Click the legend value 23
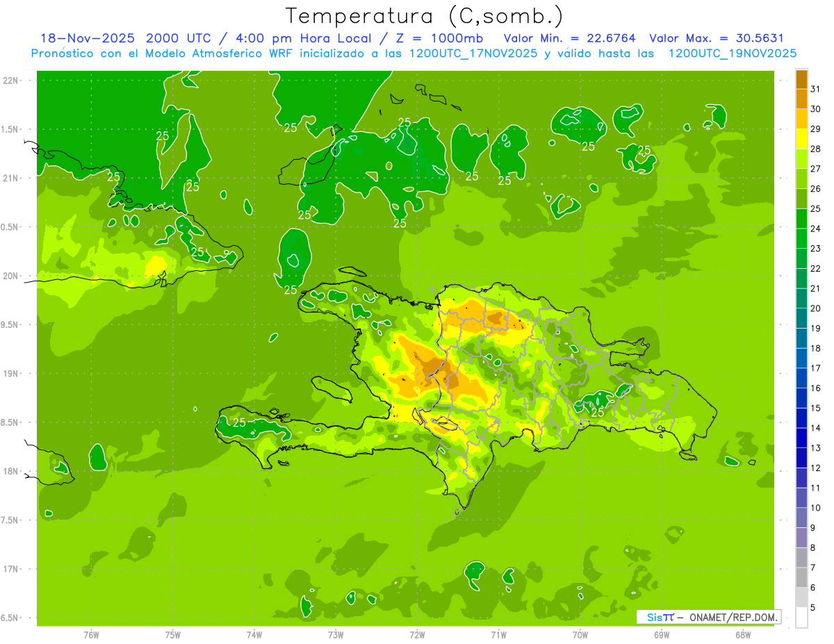Viewport: 834px width, 644px height. click(816, 249)
